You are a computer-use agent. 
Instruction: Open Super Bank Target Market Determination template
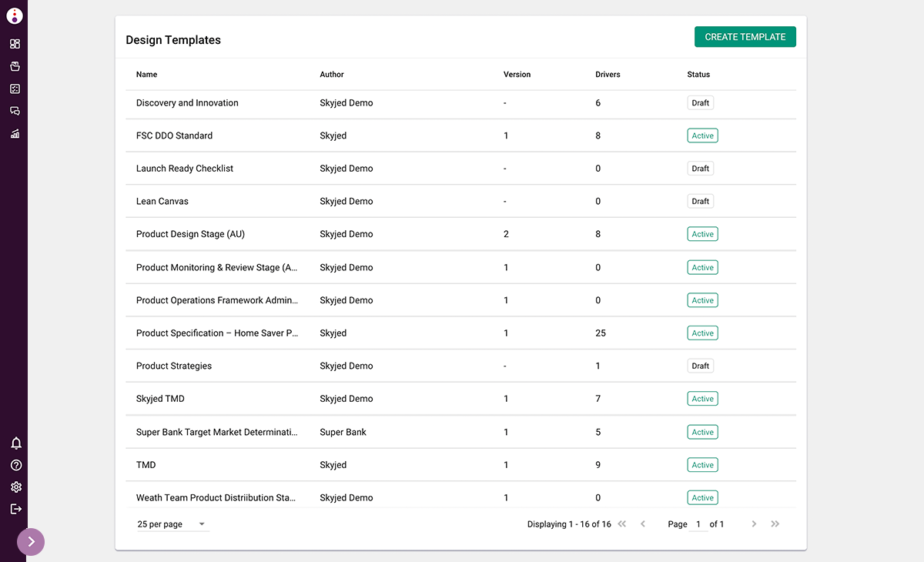pyautogui.click(x=217, y=433)
